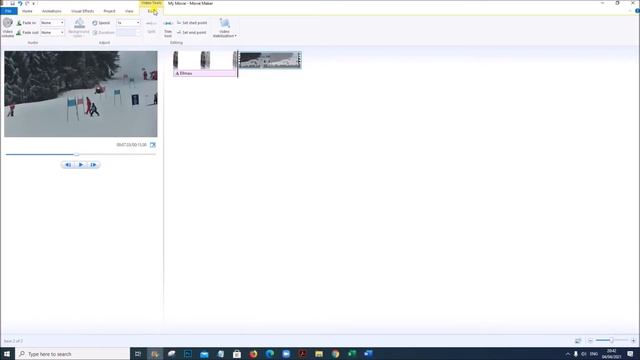Select the Edit tab under Video Tools
Image resolution: width=640 pixels, height=360 pixels.
click(152, 11)
